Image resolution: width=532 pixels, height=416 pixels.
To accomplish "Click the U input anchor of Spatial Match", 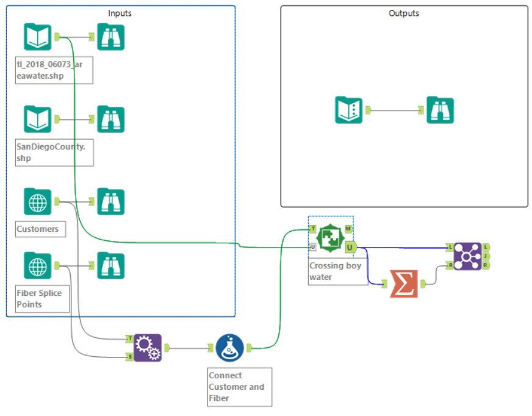I will (x=312, y=247).
